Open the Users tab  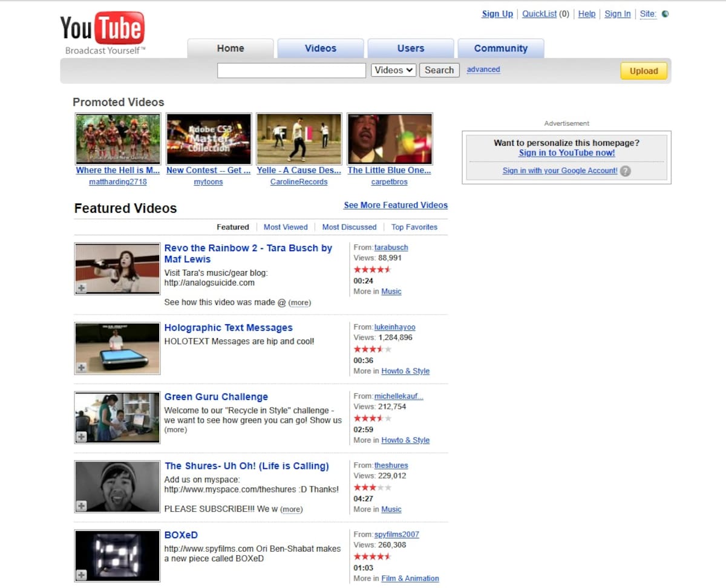point(411,48)
